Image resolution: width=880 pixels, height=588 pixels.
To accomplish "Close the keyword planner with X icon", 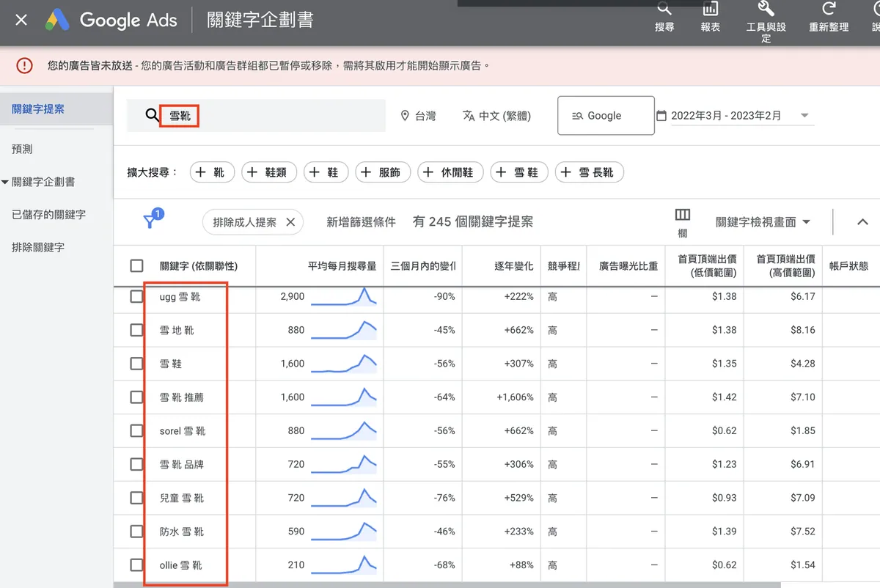I will click(21, 20).
